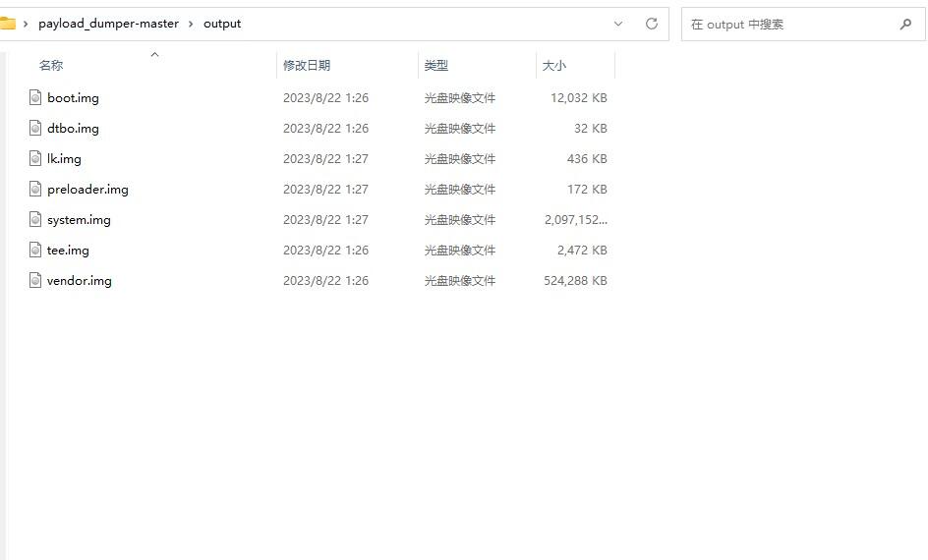The height and width of the screenshot is (560, 928).
Task: Select the vendor.img file icon
Action: click(35, 280)
